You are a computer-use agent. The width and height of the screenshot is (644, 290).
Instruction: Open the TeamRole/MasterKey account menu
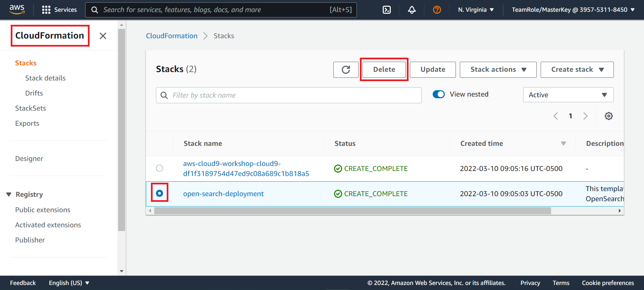point(573,10)
